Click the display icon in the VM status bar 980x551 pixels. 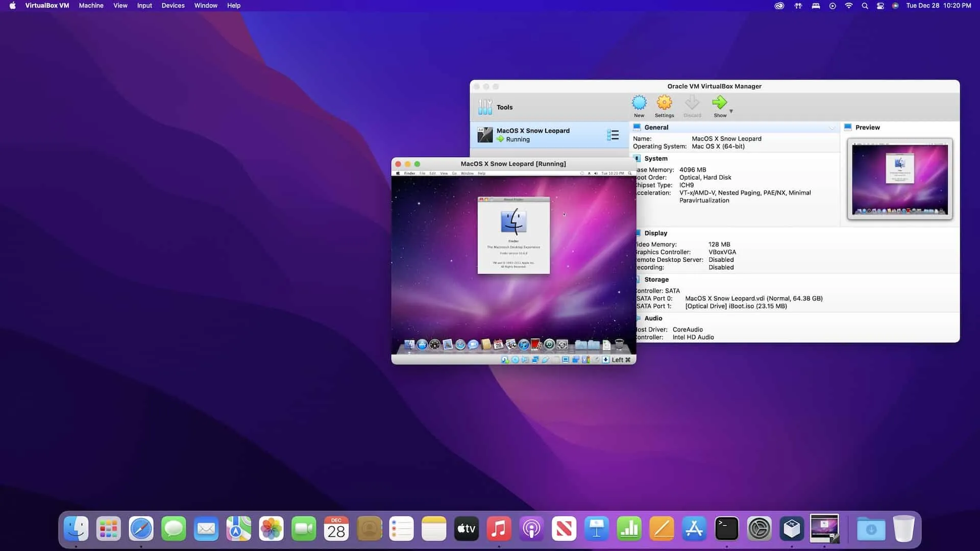pyautogui.click(x=565, y=360)
